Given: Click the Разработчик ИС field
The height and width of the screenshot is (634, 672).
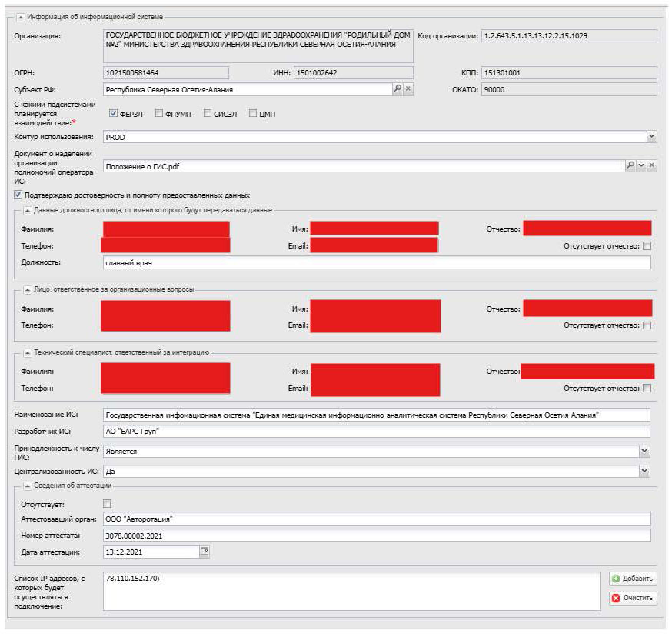Looking at the screenshot, I should coord(376,431).
